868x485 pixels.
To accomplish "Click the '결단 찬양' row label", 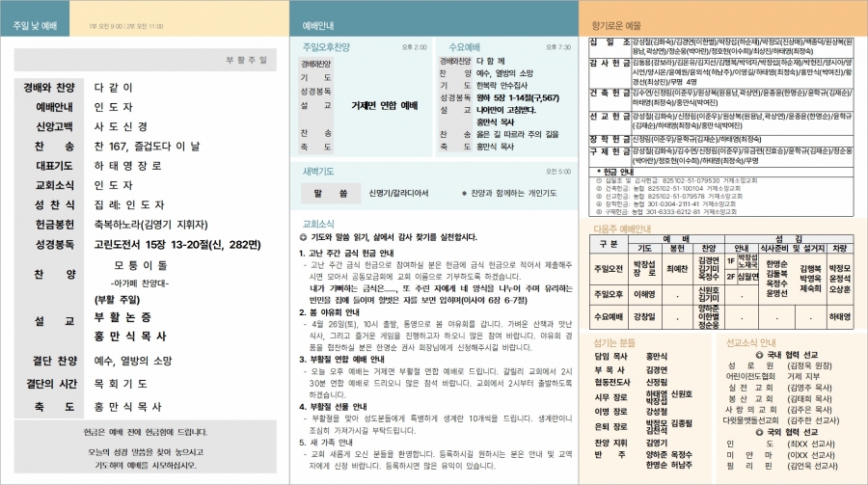I will pos(54,361).
